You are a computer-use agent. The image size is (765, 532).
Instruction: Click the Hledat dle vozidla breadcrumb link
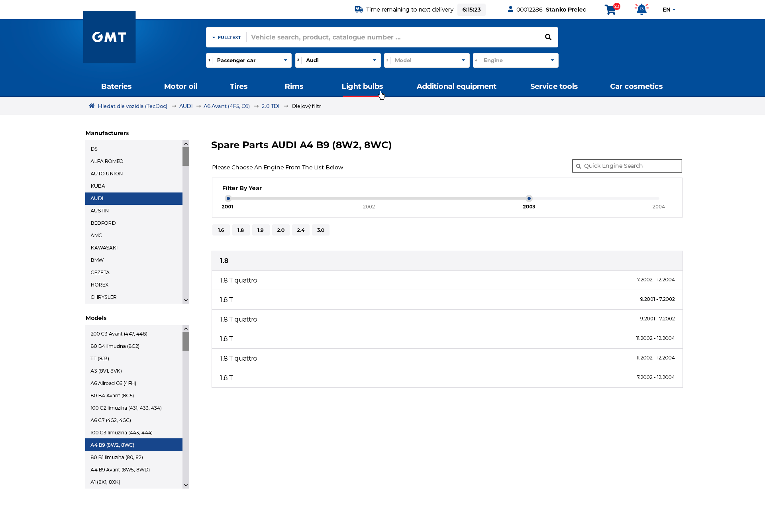(x=133, y=106)
